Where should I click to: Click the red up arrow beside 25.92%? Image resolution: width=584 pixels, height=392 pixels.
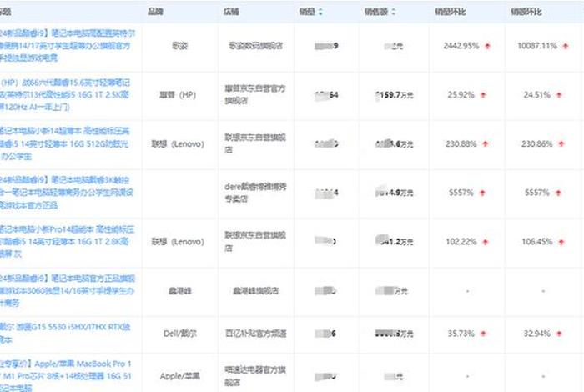click(x=483, y=95)
